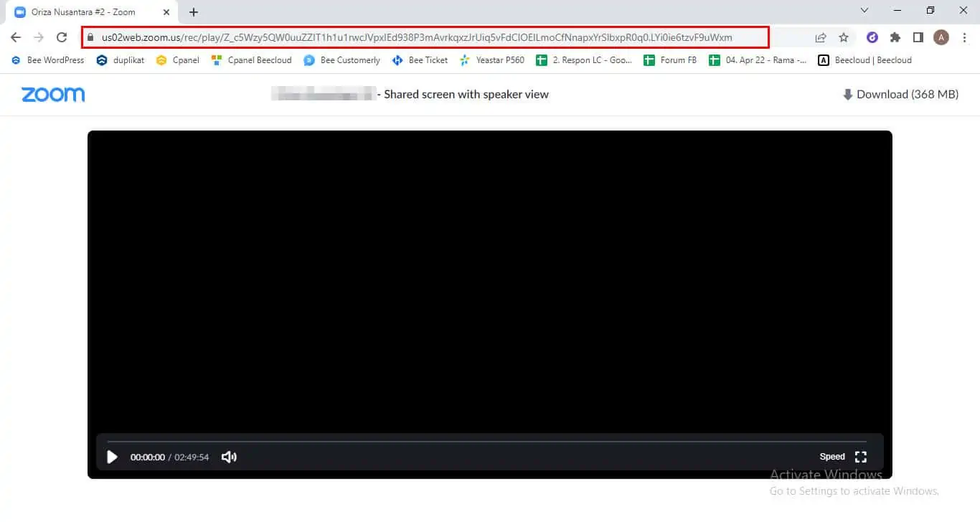Restore down the browser window
Image resolution: width=980 pixels, height=522 pixels.
click(x=930, y=10)
